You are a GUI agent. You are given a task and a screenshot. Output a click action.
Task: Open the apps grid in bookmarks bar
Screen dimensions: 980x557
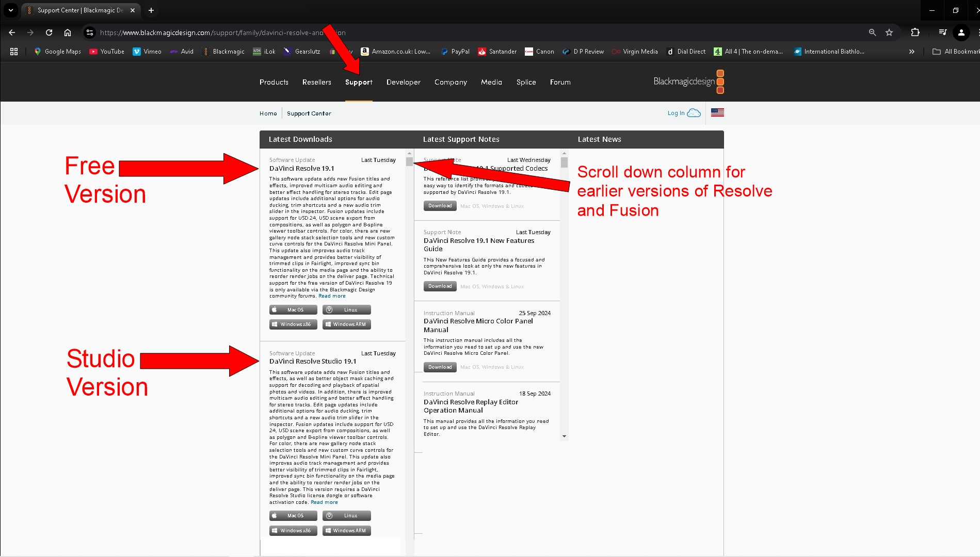tap(14, 52)
